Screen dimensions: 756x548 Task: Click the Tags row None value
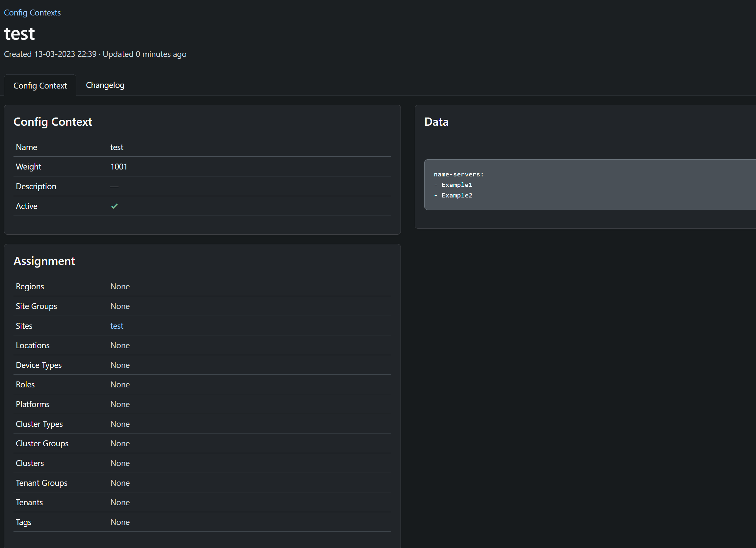[x=120, y=522]
